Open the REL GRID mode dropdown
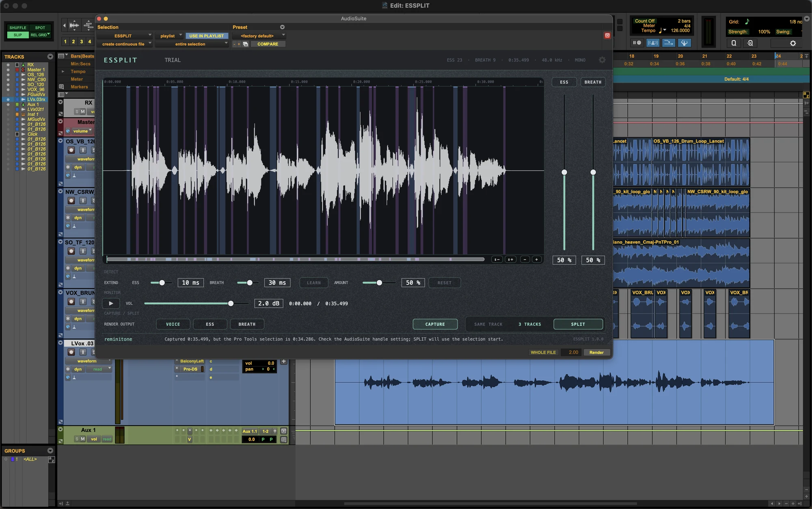This screenshot has width=812, height=509. [x=40, y=35]
